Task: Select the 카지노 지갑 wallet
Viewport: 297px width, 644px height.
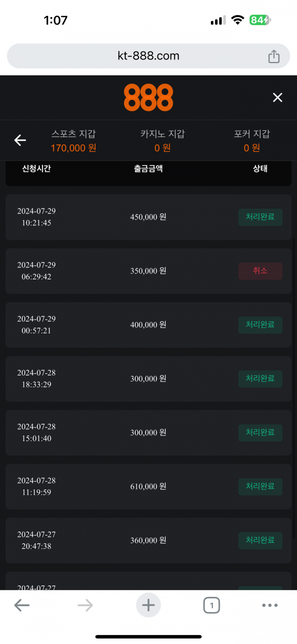Action: click(162, 141)
